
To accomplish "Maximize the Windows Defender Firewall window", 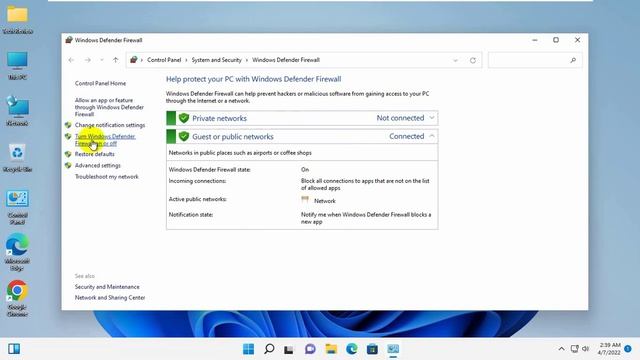I will pyautogui.click(x=556, y=40).
